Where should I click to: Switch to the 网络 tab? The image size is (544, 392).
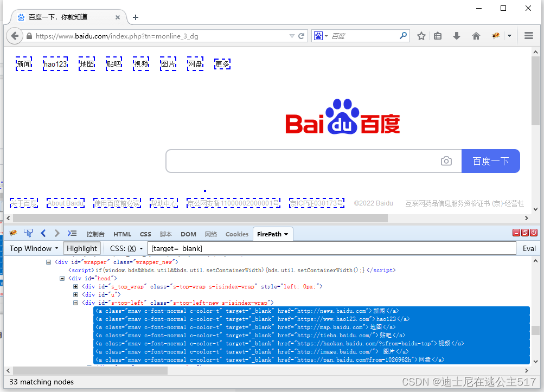211,234
